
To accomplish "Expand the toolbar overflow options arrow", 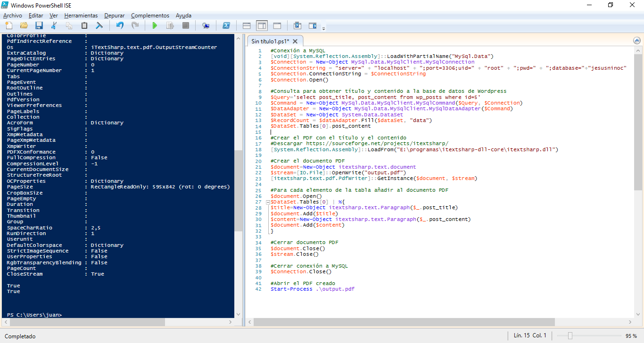I will pyautogui.click(x=323, y=28).
